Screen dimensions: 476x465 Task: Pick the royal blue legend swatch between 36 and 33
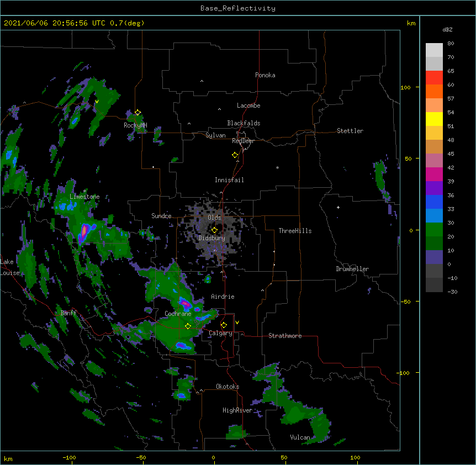coord(434,202)
